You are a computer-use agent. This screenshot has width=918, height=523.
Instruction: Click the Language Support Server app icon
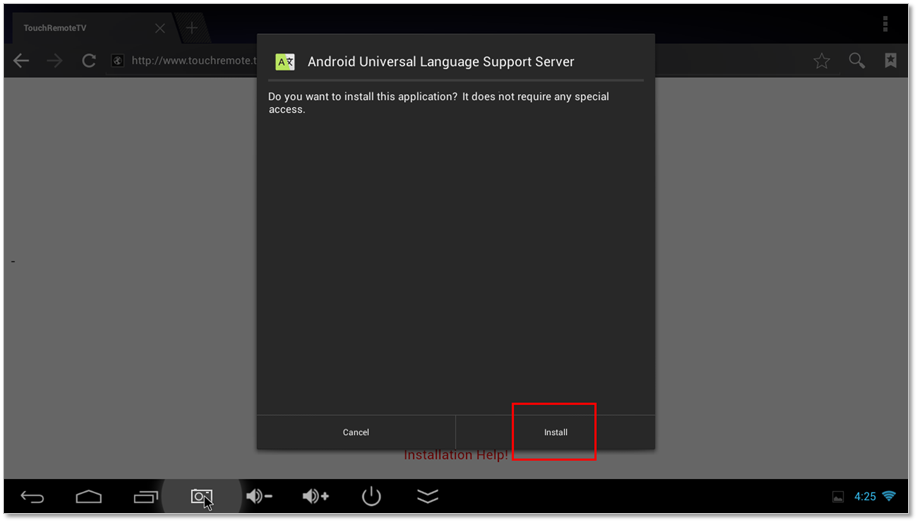point(285,61)
